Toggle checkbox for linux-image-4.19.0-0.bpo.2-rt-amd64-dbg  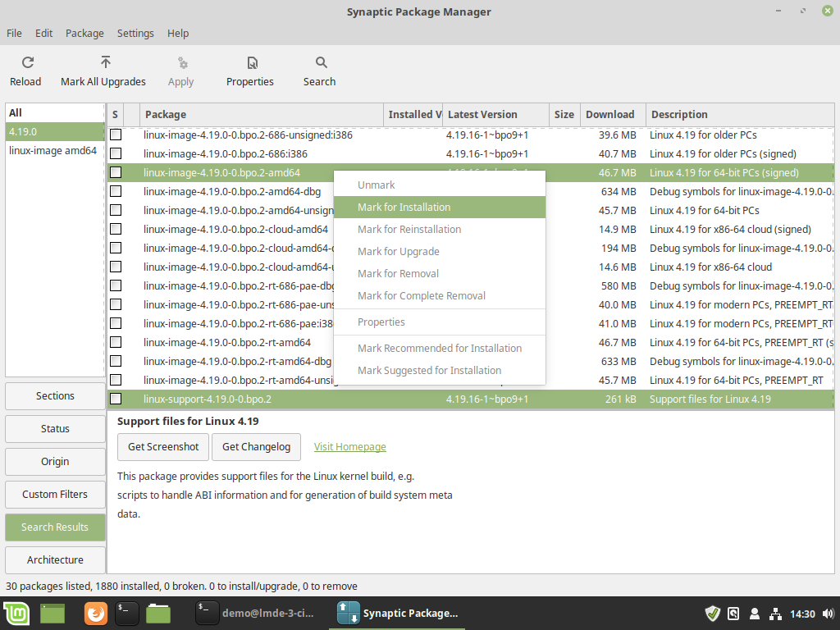click(116, 361)
